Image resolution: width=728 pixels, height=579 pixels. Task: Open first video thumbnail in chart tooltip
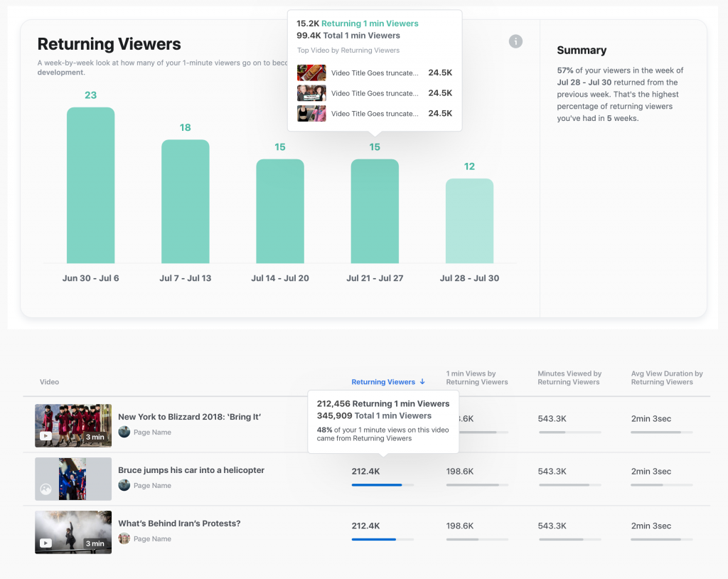point(311,73)
